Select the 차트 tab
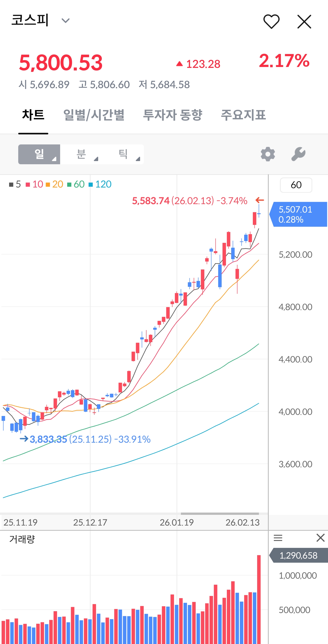This screenshot has width=328, height=644. (x=33, y=115)
